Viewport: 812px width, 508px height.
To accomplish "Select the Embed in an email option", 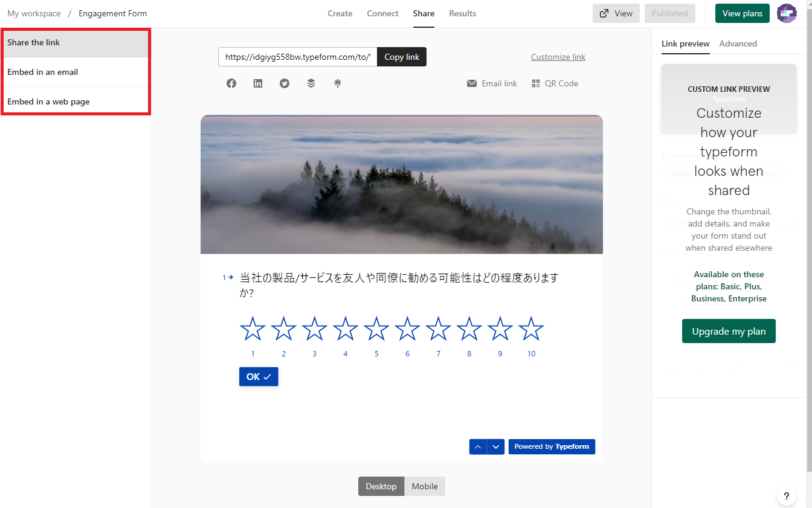I will [43, 72].
